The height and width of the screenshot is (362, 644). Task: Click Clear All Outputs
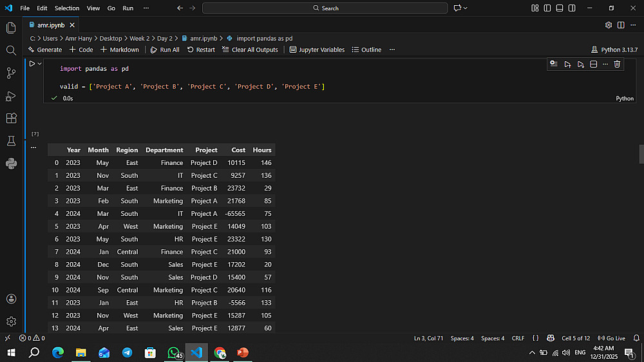250,50
